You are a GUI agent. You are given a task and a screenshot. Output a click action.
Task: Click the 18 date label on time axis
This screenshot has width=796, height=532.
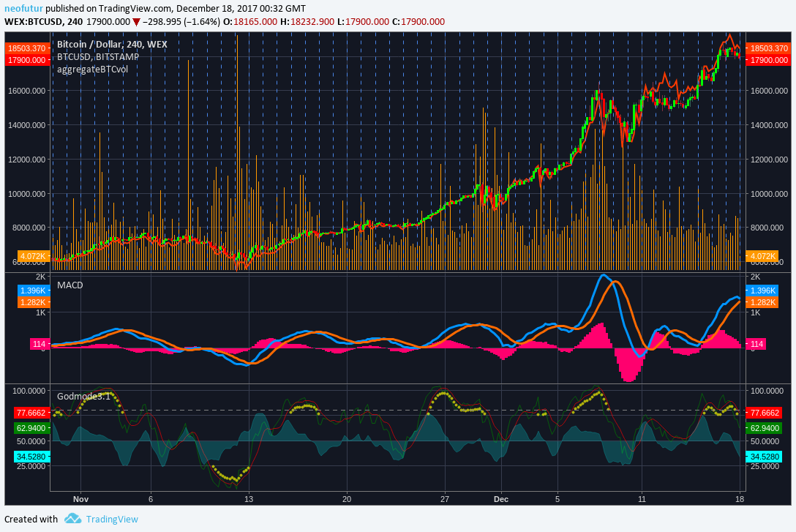[x=740, y=499]
